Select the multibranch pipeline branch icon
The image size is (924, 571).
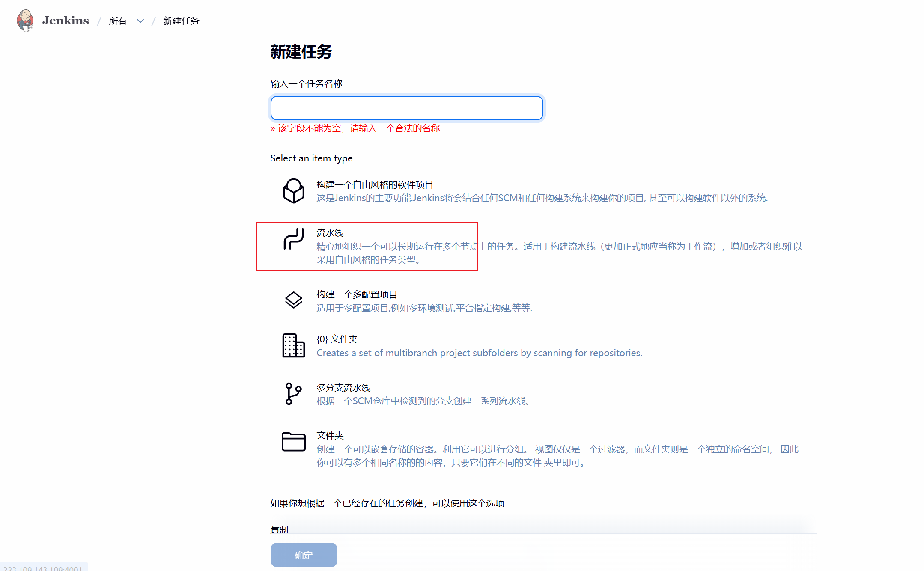point(294,394)
